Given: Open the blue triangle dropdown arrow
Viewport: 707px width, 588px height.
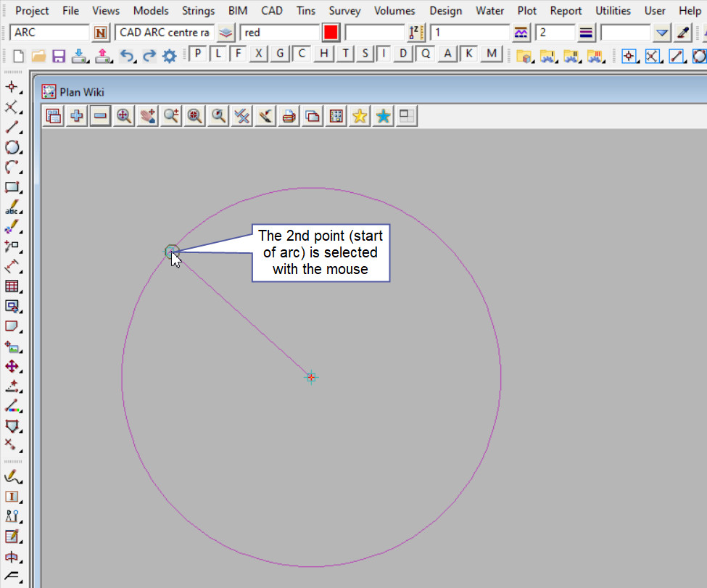Looking at the screenshot, I should point(661,33).
